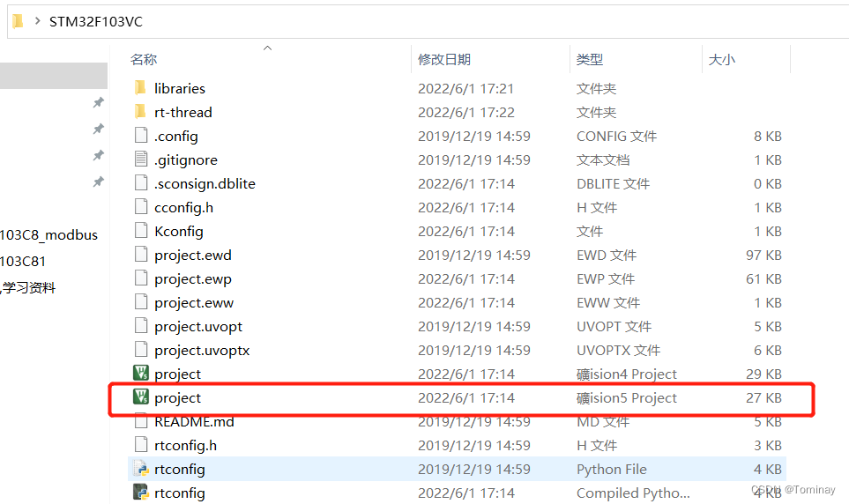Select the Kconfig file icon
The width and height of the screenshot is (849, 504).
click(x=141, y=231)
